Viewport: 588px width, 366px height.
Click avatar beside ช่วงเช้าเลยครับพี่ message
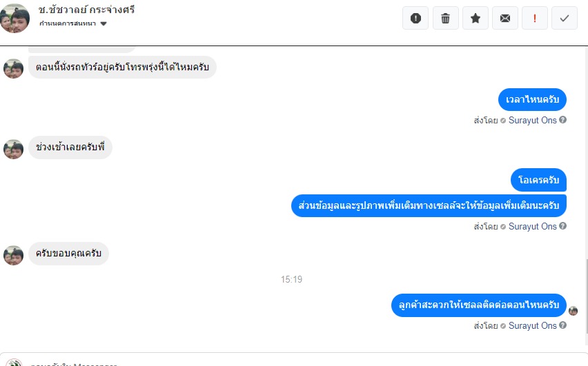pyautogui.click(x=14, y=150)
